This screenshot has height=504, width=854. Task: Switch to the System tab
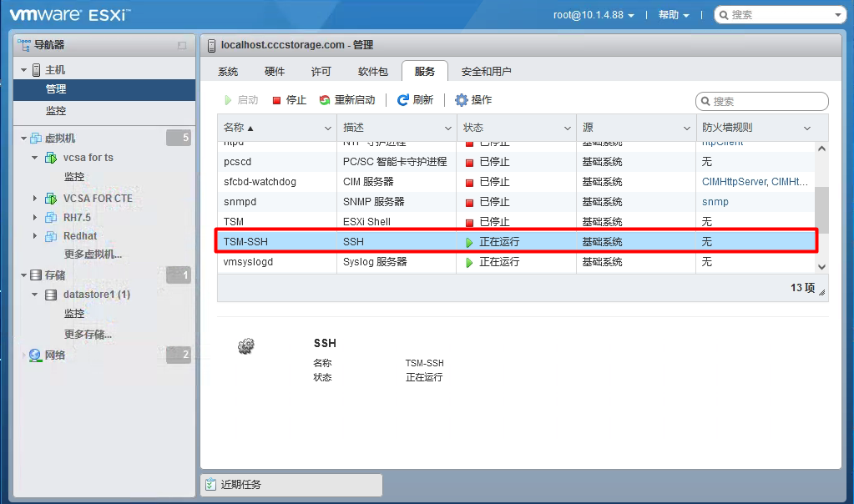tap(228, 71)
